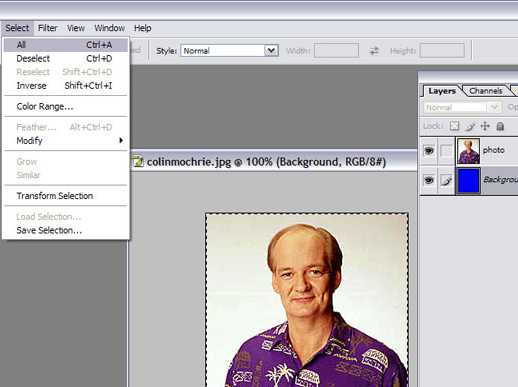Select the photo layer thumbnail
This screenshot has width=518, height=387.
[x=468, y=151]
